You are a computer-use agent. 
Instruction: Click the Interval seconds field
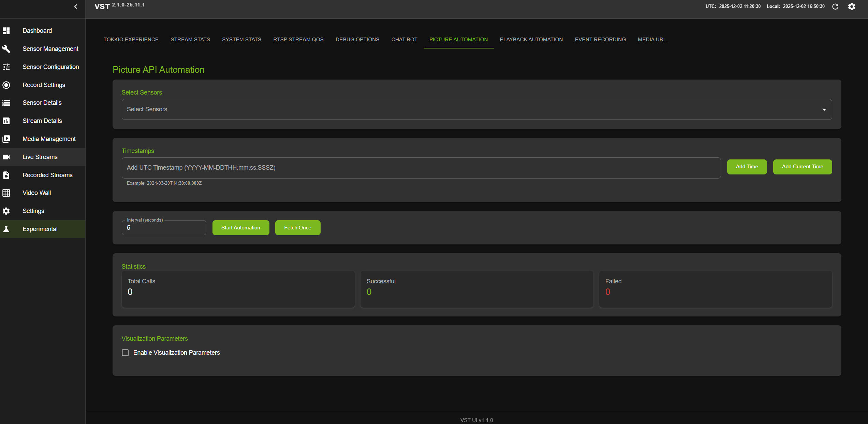coord(164,228)
